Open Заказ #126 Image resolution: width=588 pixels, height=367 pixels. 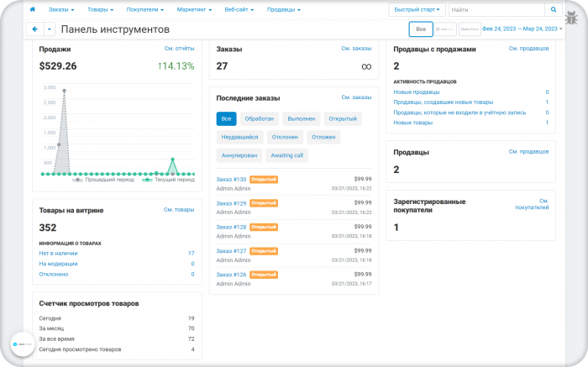pyautogui.click(x=231, y=275)
